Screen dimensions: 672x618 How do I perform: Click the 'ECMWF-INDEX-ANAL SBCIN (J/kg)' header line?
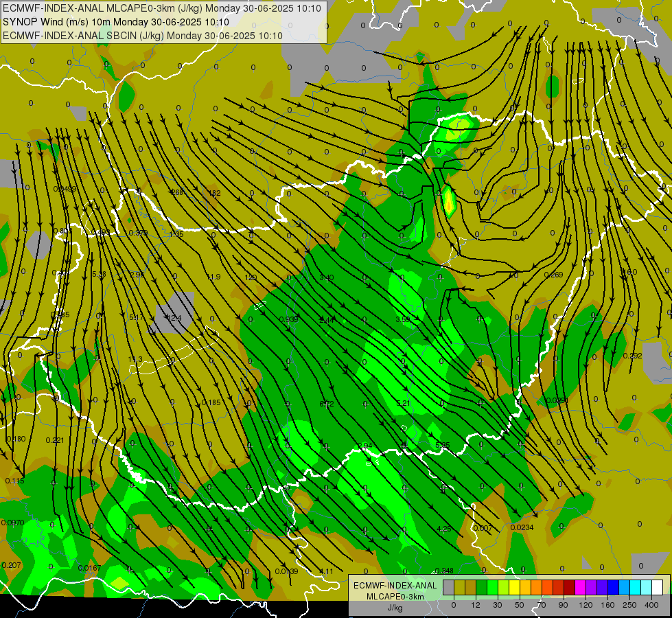(143, 36)
